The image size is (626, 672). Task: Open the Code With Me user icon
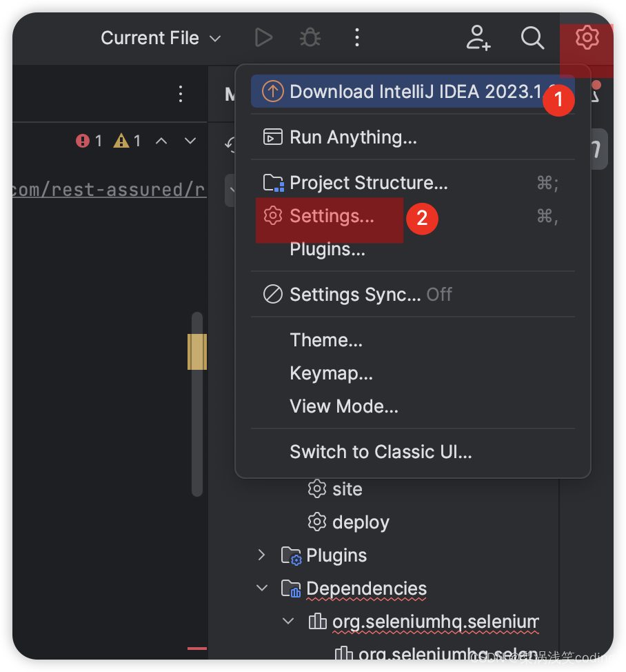(478, 38)
